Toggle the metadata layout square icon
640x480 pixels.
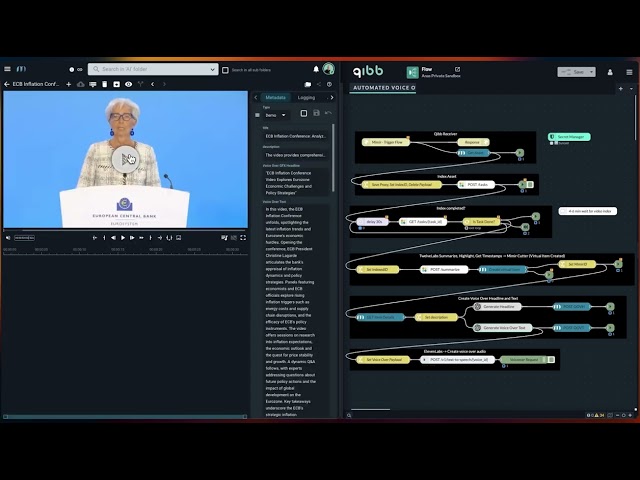[x=304, y=113]
